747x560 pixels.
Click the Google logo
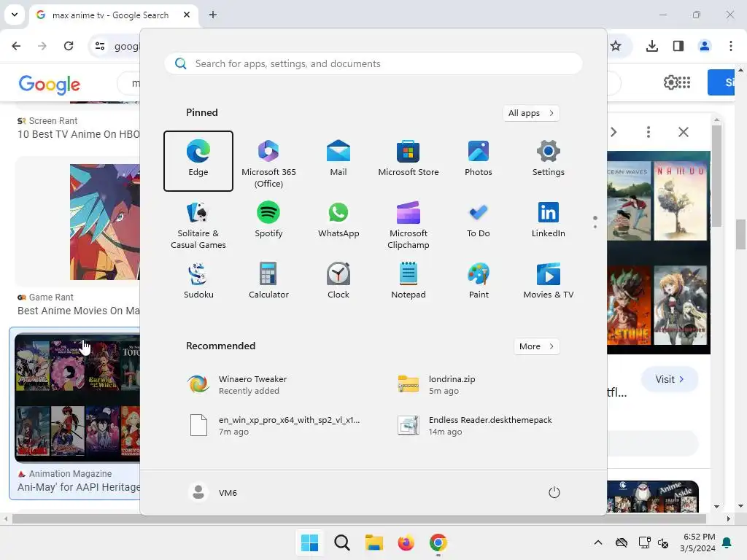pyautogui.click(x=50, y=85)
